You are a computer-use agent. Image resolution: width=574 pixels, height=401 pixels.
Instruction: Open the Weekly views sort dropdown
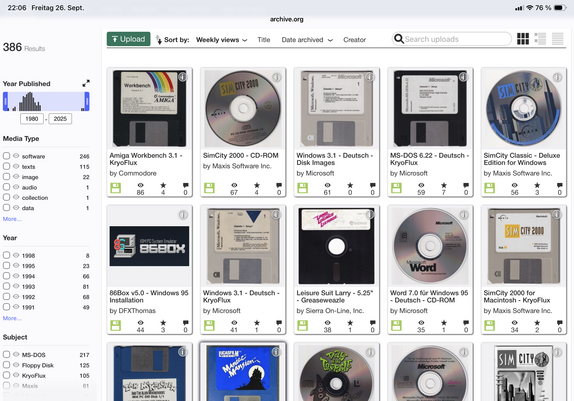click(x=221, y=40)
